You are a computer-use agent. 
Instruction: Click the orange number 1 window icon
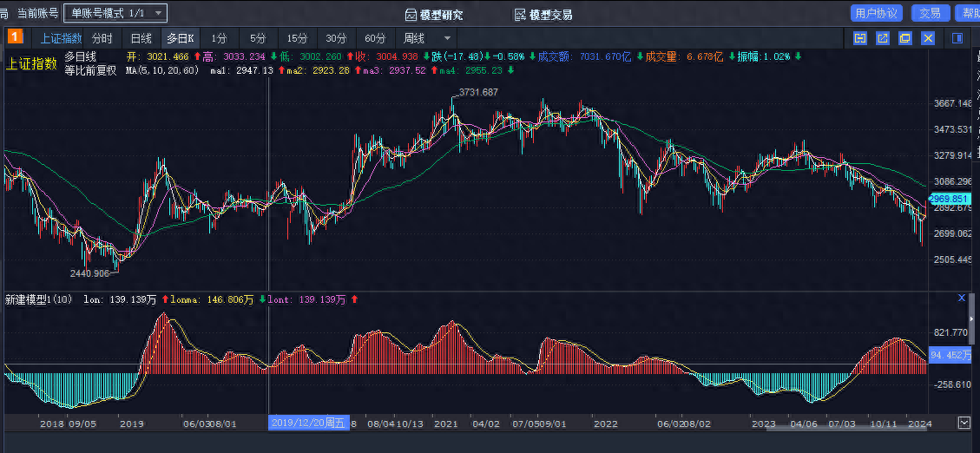tap(16, 37)
